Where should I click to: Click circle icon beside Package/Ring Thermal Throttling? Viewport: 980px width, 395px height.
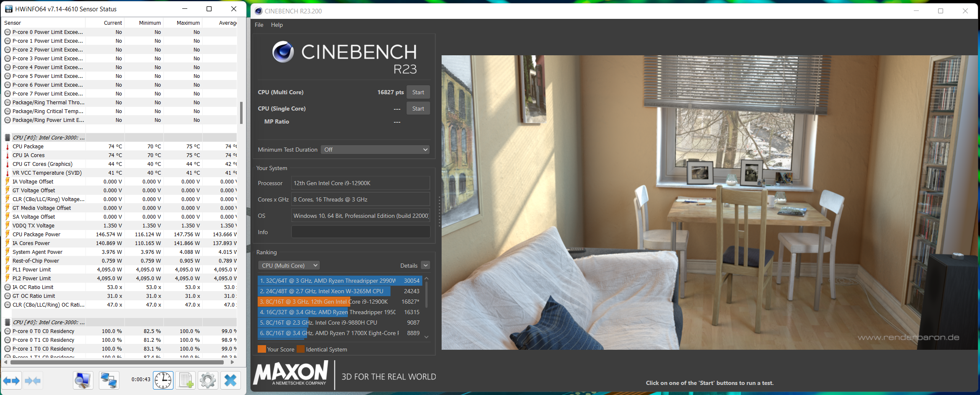(x=8, y=102)
